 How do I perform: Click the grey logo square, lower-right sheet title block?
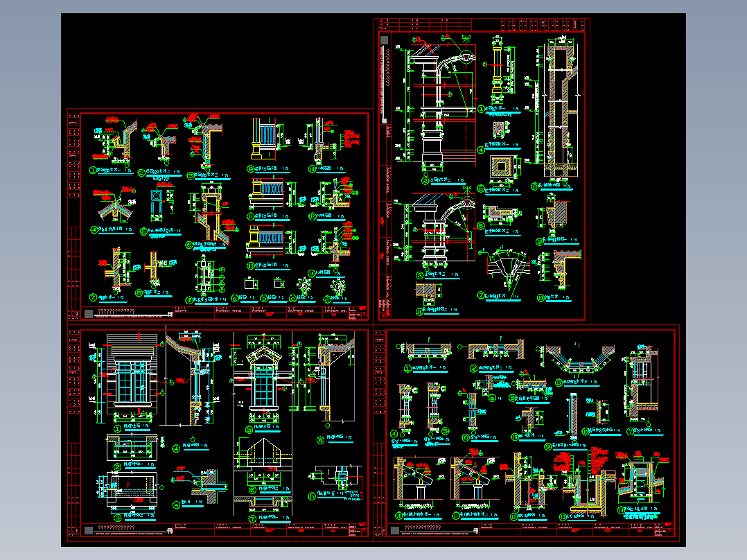click(394, 530)
